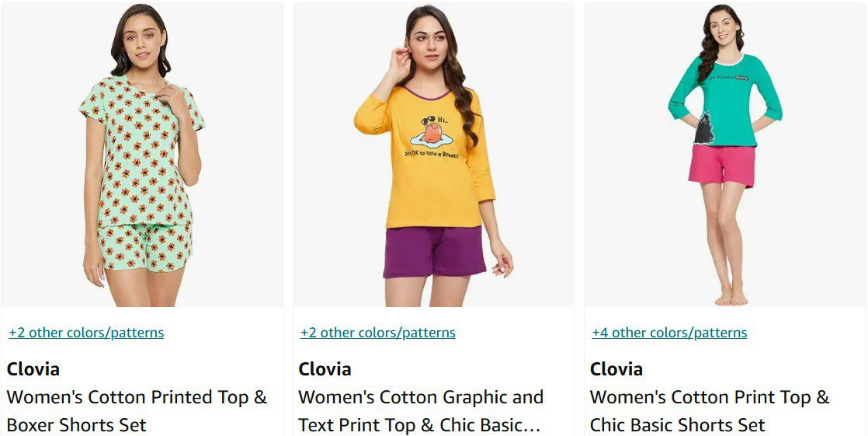Click the purple shorts in the product photo

pyautogui.click(x=434, y=252)
